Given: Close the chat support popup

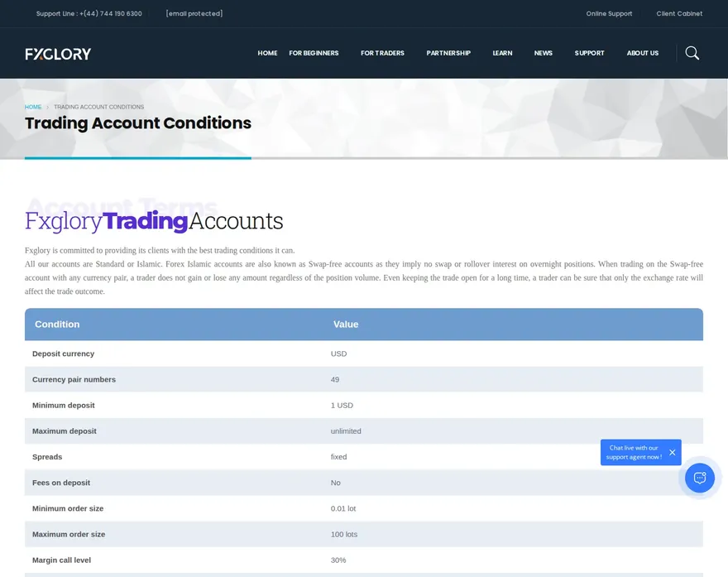Looking at the screenshot, I should pyautogui.click(x=673, y=453).
